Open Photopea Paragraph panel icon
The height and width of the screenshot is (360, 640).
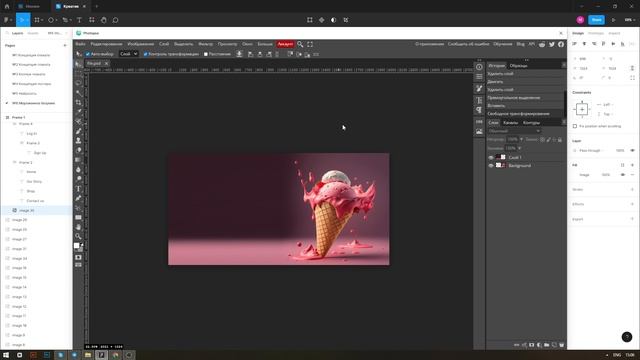click(479, 110)
